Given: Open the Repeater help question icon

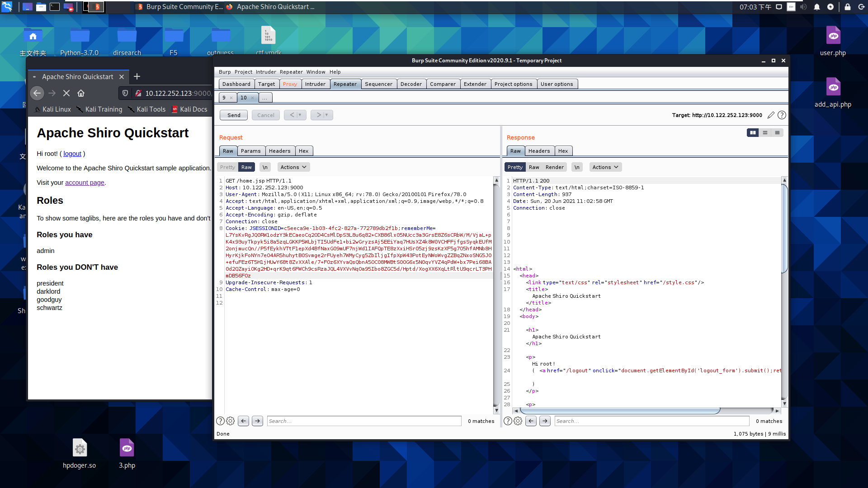Looking at the screenshot, I should point(782,115).
